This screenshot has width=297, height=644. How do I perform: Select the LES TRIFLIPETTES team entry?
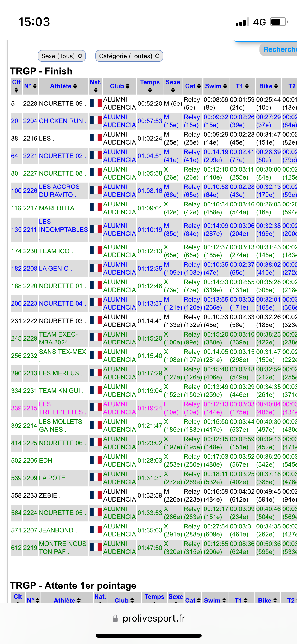pyautogui.click(x=63, y=408)
